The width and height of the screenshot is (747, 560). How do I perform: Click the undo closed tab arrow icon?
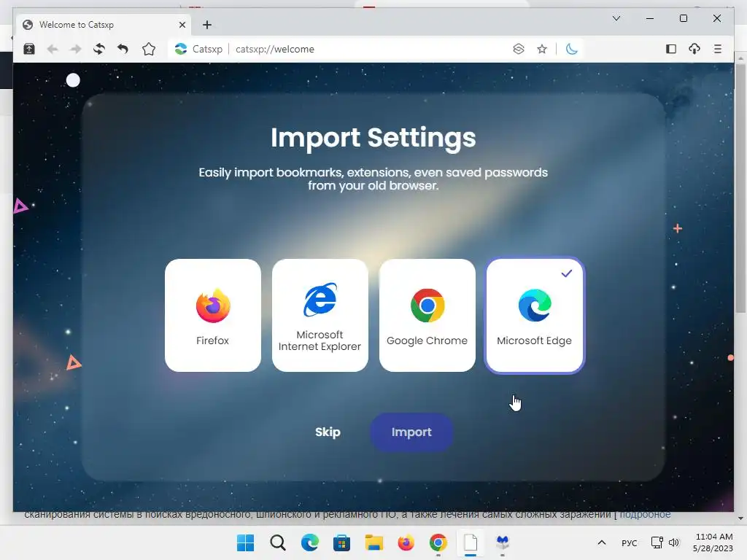123,49
